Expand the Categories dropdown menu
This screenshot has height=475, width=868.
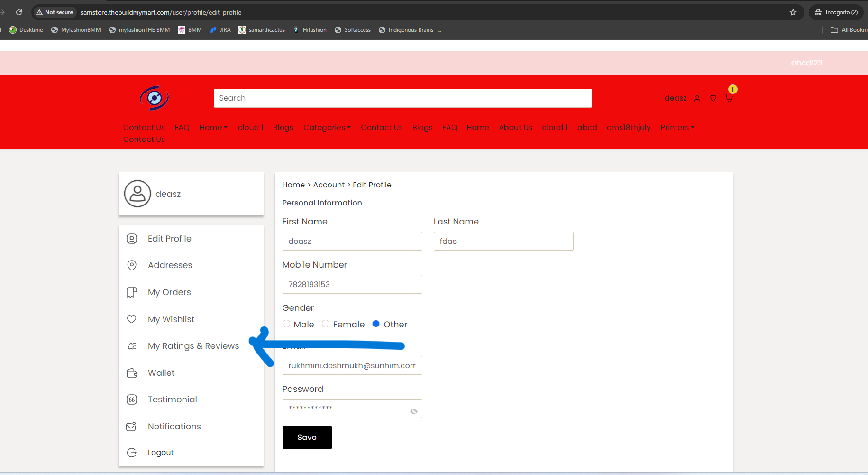(x=327, y=127)
